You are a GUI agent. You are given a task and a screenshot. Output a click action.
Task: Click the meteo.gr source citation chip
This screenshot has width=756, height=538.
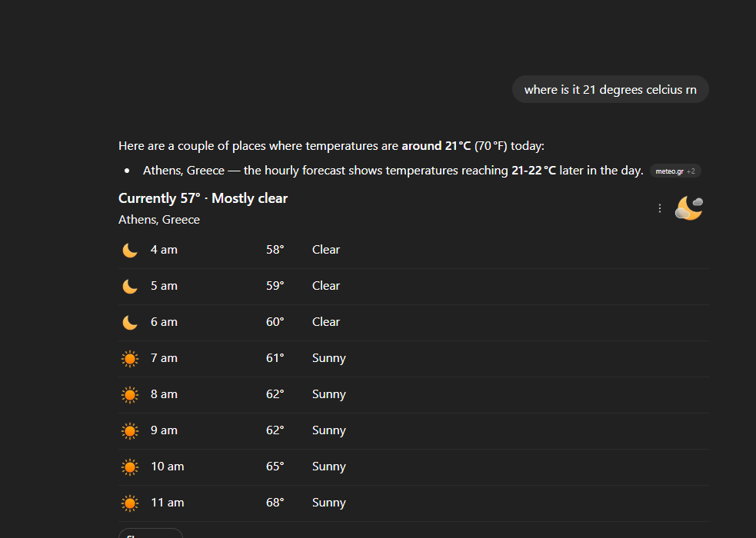pyautogui.click(x=674, y=171)
